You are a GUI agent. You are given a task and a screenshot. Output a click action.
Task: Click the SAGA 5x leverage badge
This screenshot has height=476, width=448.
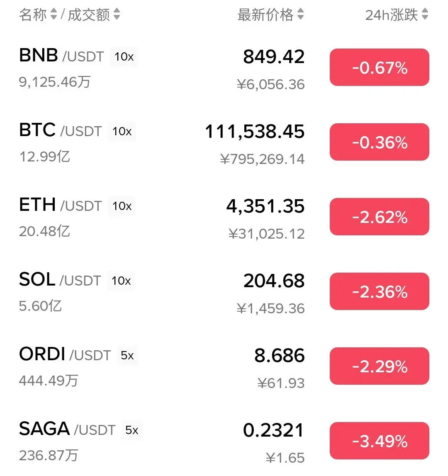(132, 430)
